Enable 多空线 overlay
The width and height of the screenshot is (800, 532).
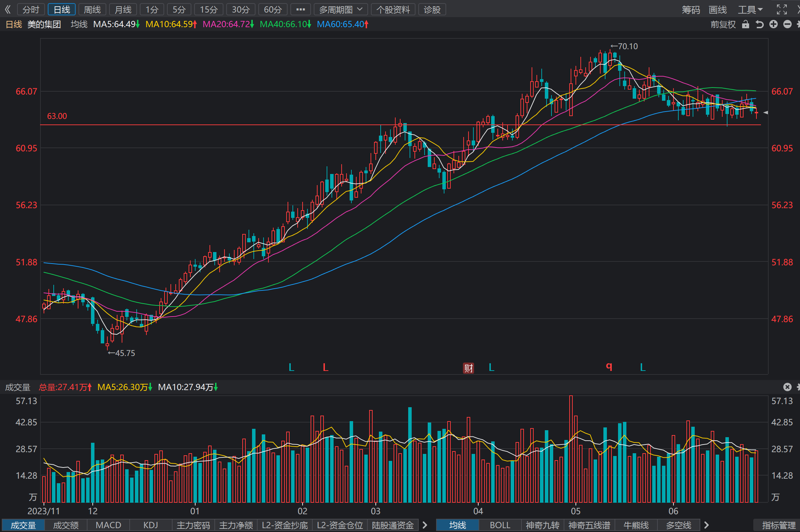pyautogui.click(x=679, y=525)
